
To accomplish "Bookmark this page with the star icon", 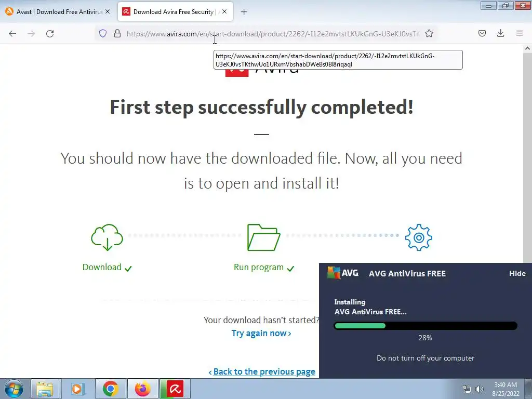I will (x=429, y=33).
